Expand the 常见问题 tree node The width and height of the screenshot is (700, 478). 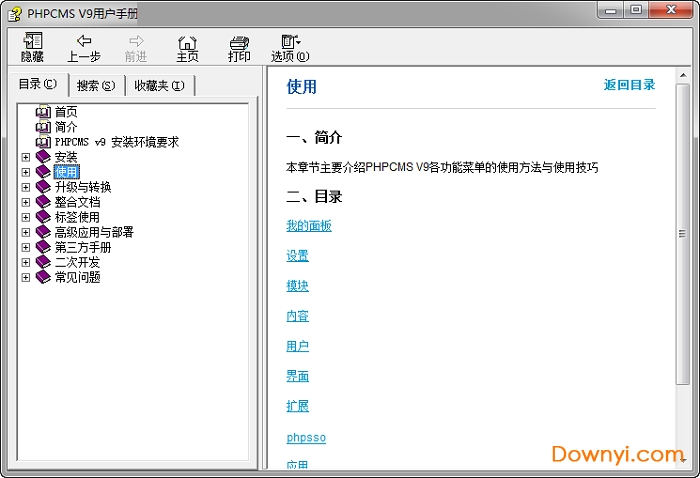25,277
